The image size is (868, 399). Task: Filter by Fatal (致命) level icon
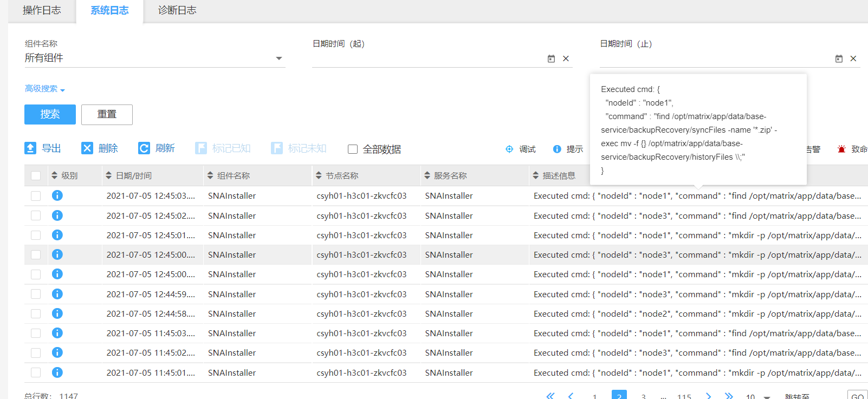(841, 149)
